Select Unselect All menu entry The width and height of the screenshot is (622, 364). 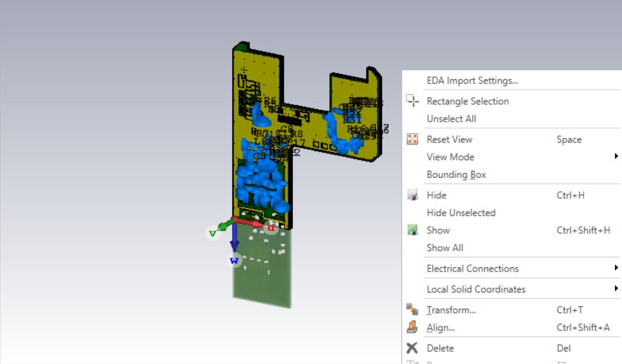451,119
